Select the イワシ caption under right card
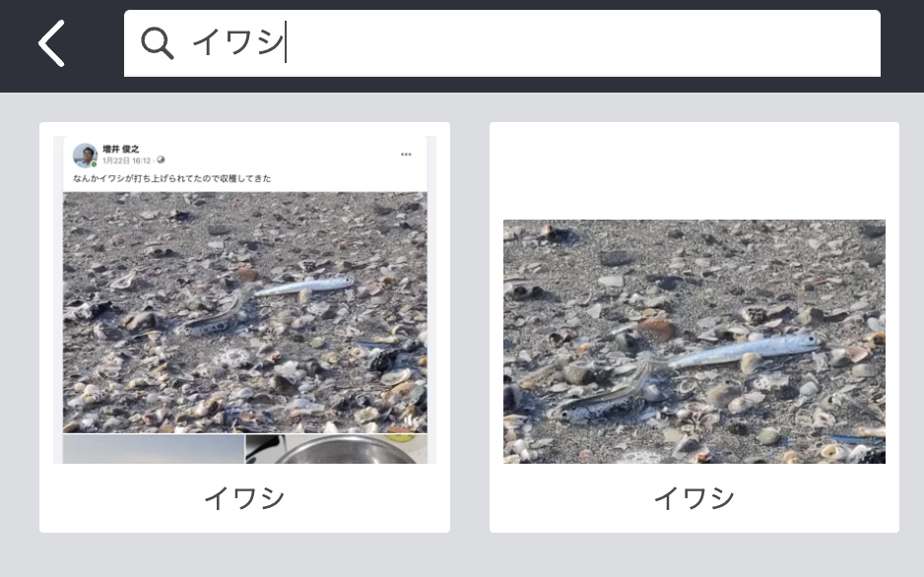The width and height of the screenshot is (924, 577). click(694, 498)
